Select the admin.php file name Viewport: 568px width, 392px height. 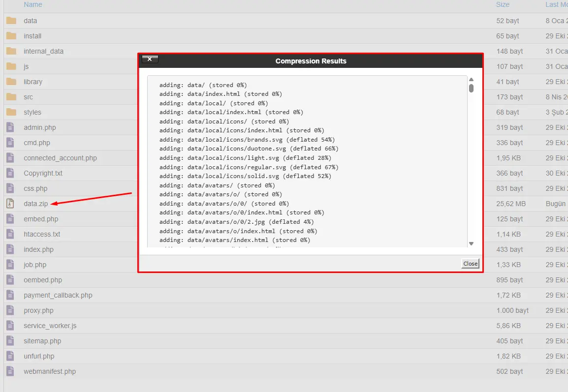click(x=40, y=127)
